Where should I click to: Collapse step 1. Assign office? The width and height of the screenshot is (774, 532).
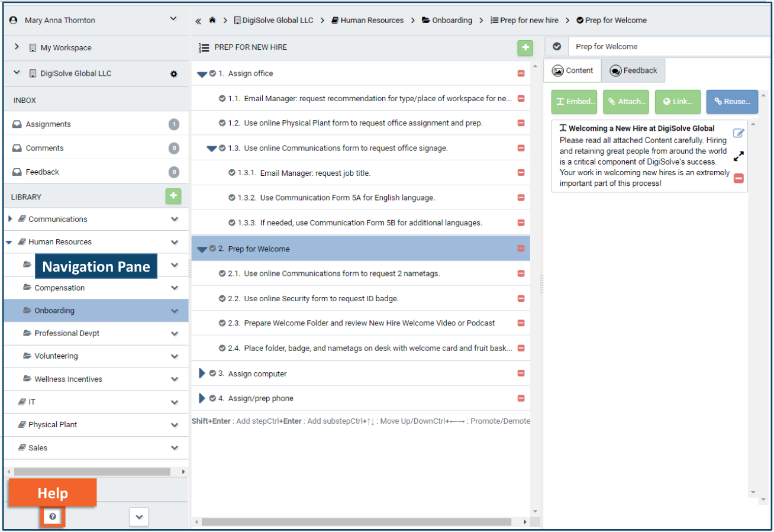coord(202,75)
